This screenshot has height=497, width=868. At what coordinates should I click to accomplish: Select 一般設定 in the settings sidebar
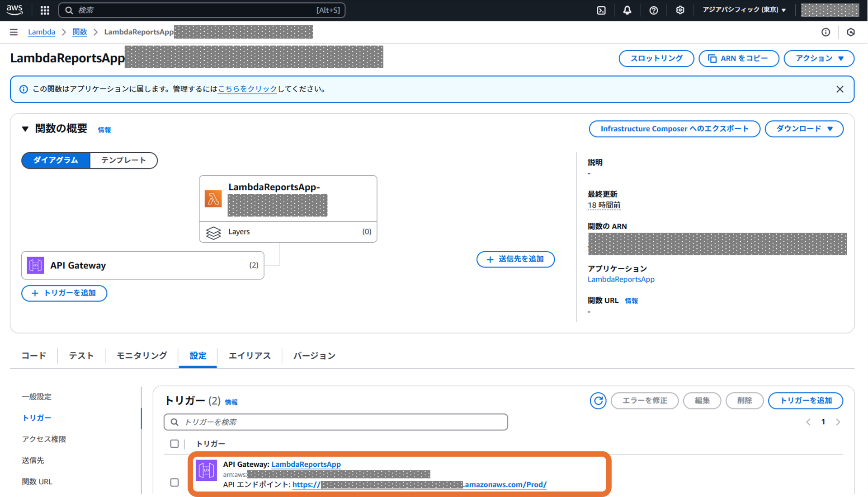pos(37,397)
